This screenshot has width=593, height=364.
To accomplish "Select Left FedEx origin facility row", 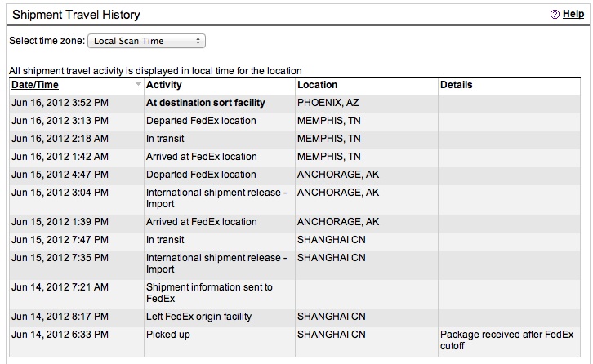I will coord(295,317).
